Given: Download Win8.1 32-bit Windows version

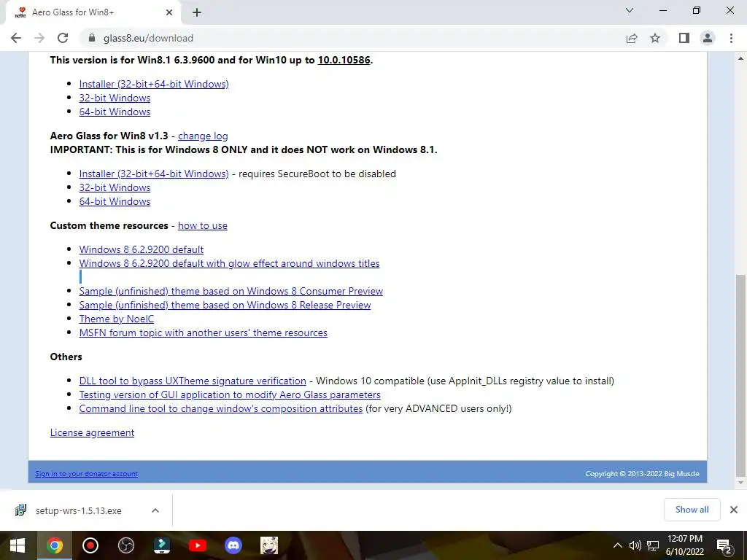Looking at the screenshot, I should [x=115, y=98].
